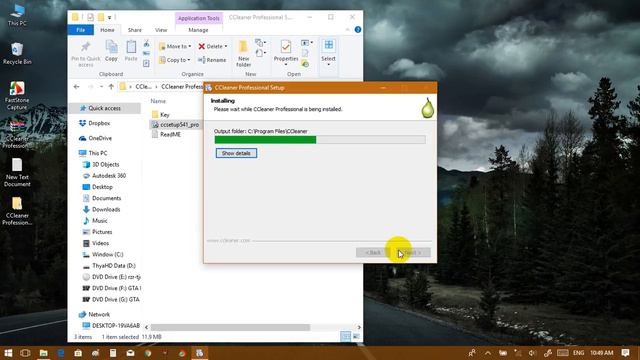640x360 pixels.
Task: Open the Action Center notifications icon
Action: click(625, 353)
